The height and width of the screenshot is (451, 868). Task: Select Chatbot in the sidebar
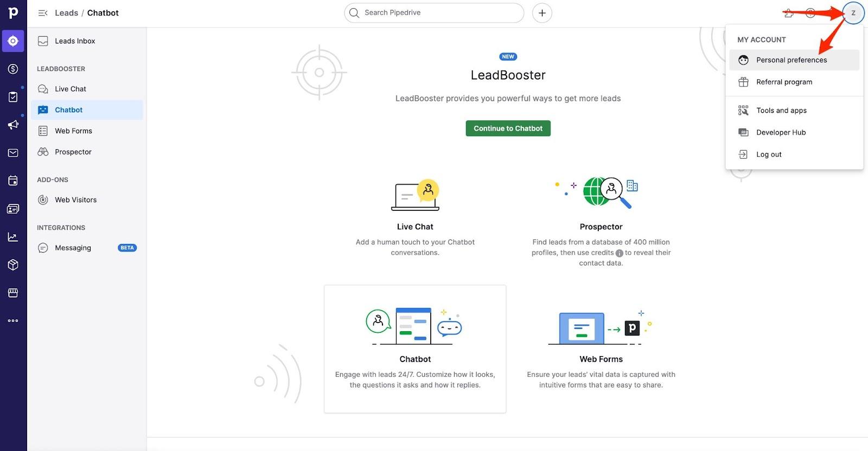(87, 110)
